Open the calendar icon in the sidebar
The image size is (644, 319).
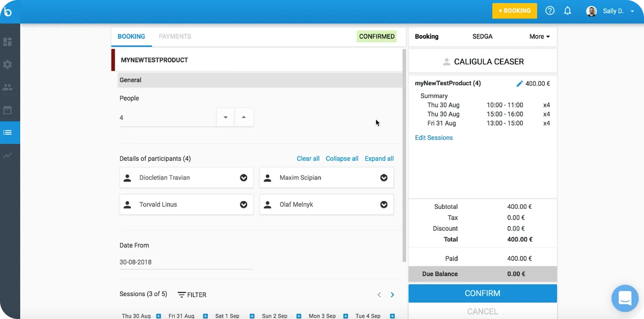[7, 110]
